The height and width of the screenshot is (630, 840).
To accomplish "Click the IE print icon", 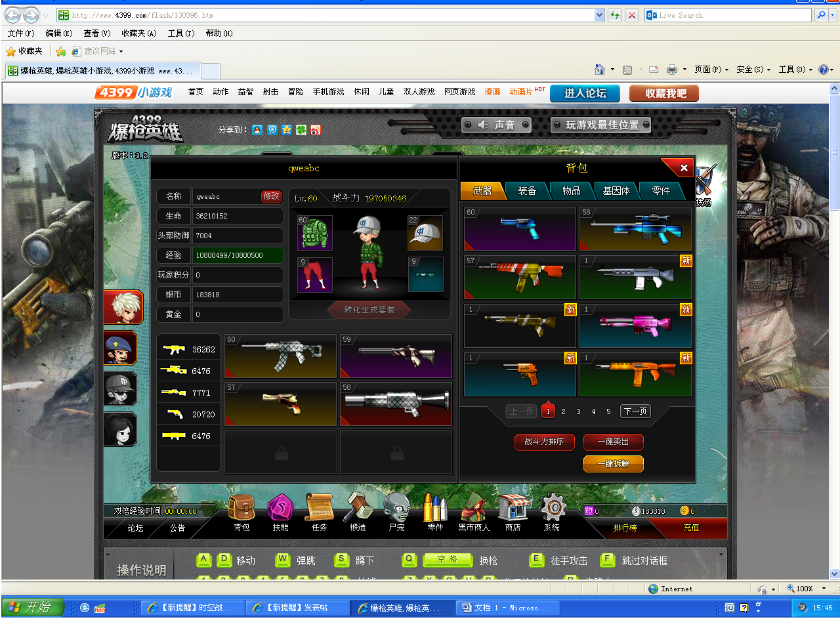I will point(671,70).
